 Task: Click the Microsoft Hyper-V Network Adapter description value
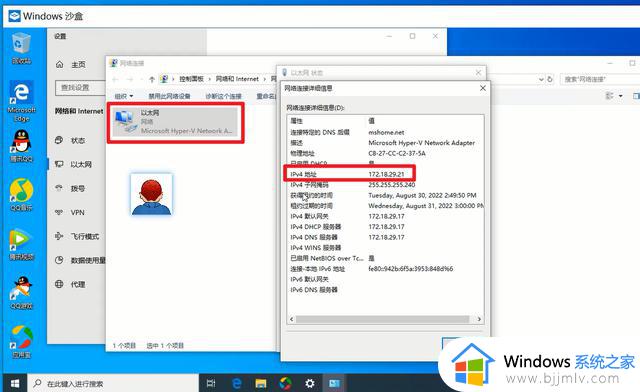421,143
